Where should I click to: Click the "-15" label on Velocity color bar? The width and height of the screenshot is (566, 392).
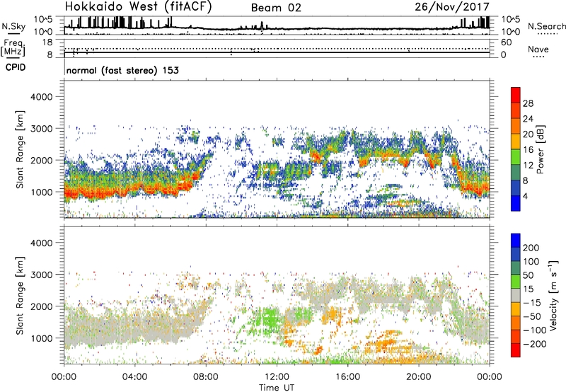point(532,303)
